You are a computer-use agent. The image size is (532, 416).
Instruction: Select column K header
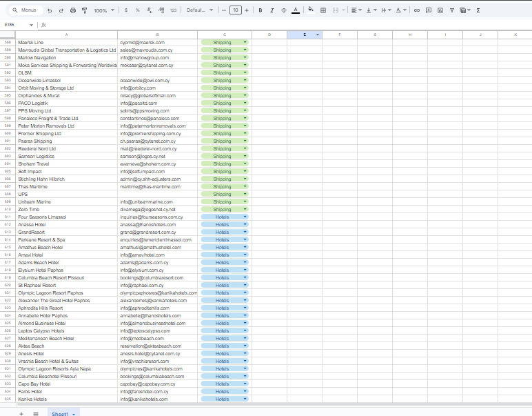pos(515,34)
